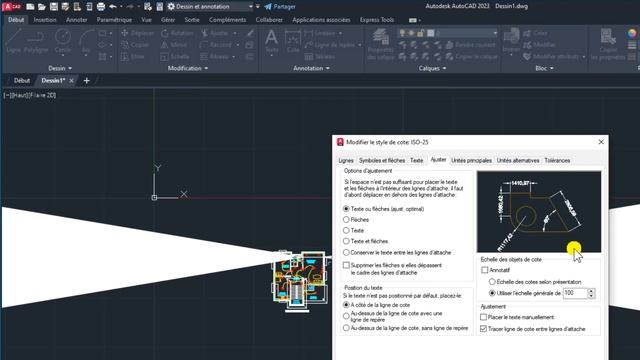Open the AutoCAD application menu logo

pyautogui.click(x=11, y=7)
